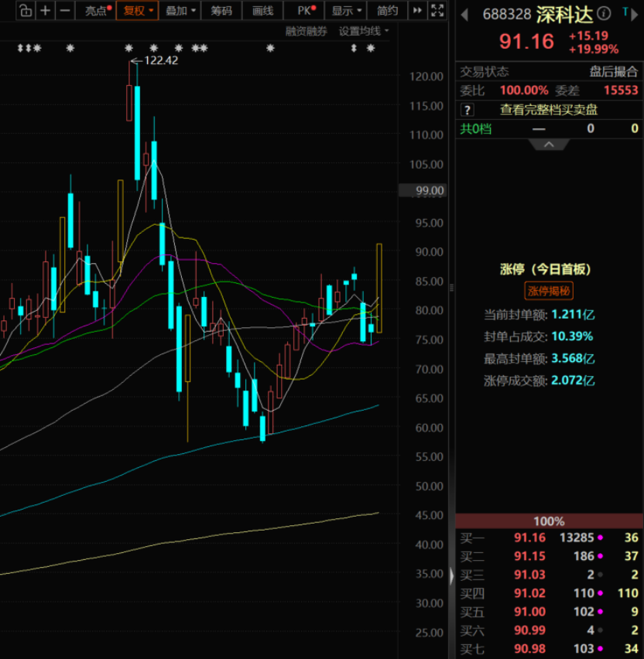The image size is (644, 659).
Task: Click the 委差 15553 value
Action: tap(621, 90)
